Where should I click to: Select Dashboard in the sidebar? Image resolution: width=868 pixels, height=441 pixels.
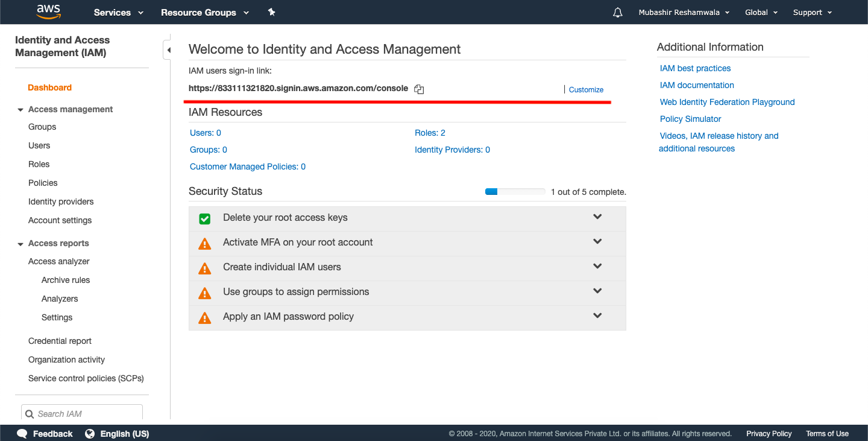click(x=49, y=87)
